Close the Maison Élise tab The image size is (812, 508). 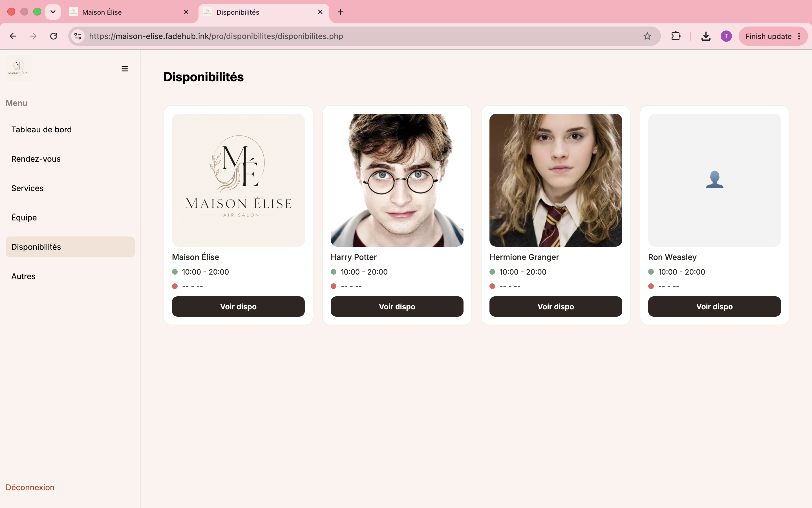(186, 12)
